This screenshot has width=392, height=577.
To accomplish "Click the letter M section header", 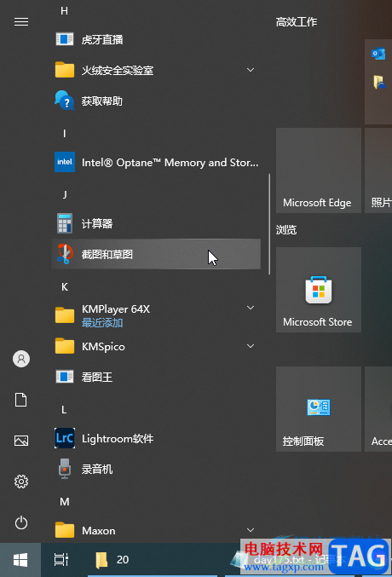I will point(65,501).
